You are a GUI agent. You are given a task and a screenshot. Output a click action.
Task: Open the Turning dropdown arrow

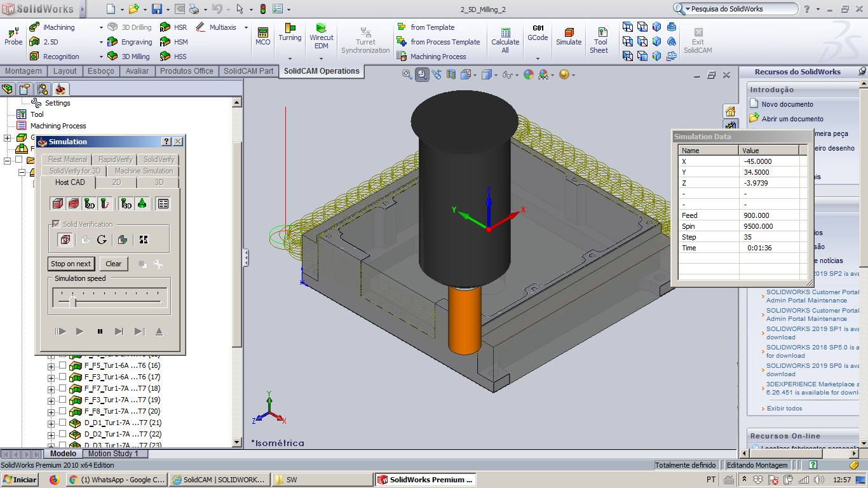tap(290, 58)
